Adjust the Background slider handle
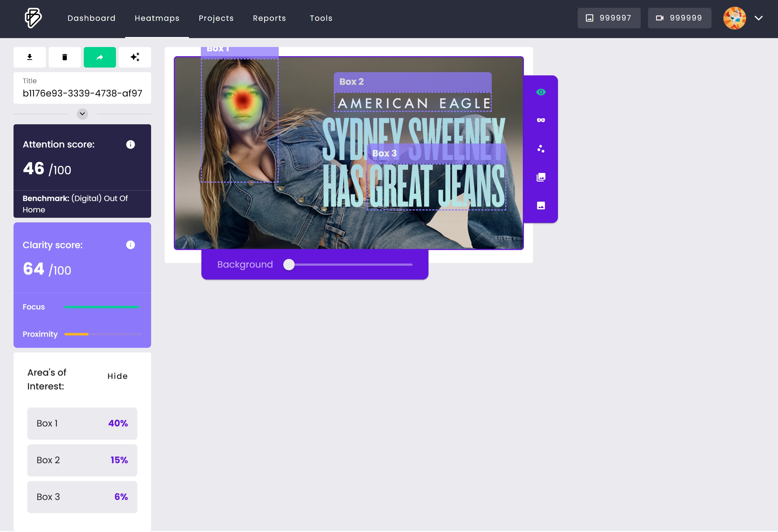 pyautogui.click(x=289, y=265)
